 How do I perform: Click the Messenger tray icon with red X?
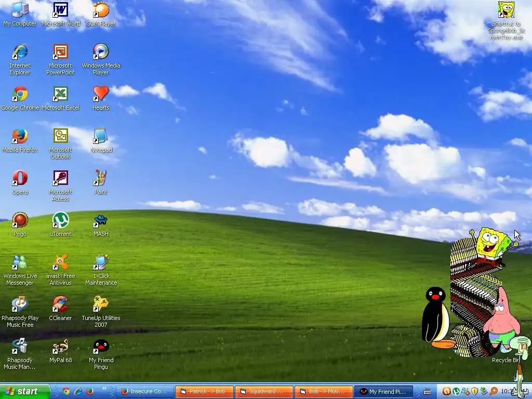[x=465, y=392]
